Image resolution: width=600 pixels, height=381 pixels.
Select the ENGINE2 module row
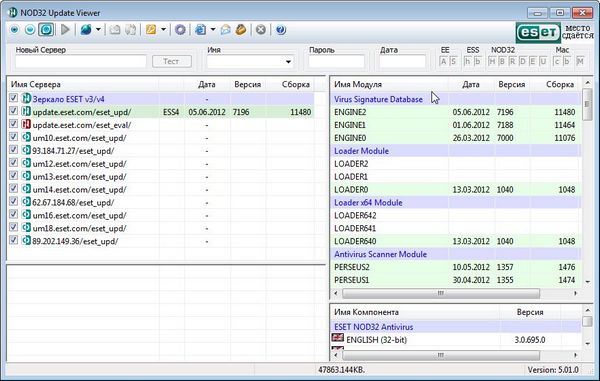pyautogui.click(x=456, y=112)
